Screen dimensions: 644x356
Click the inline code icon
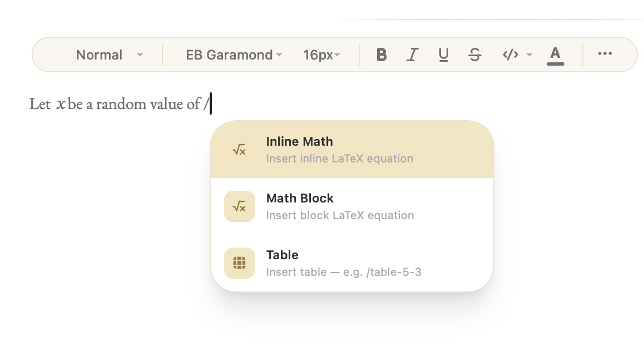[x=511, y=55]
